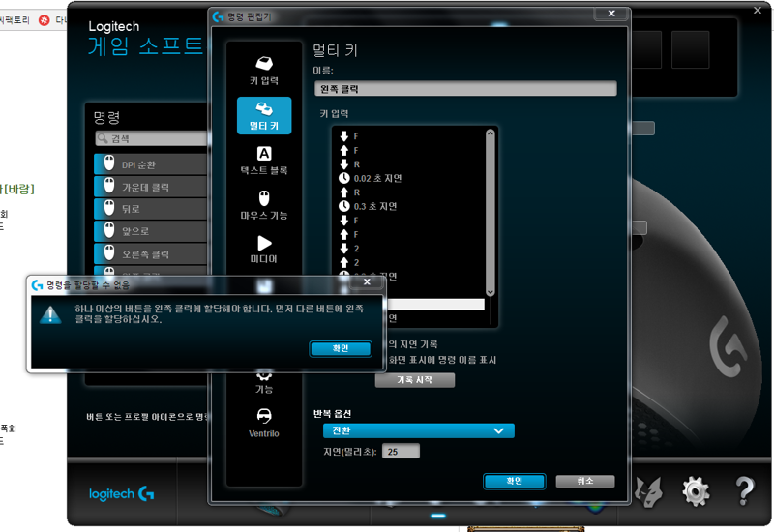Viewport: 774px width, 532px height.
Task: Cancel command editor with 취소 button
Action: tap(585, 481)
